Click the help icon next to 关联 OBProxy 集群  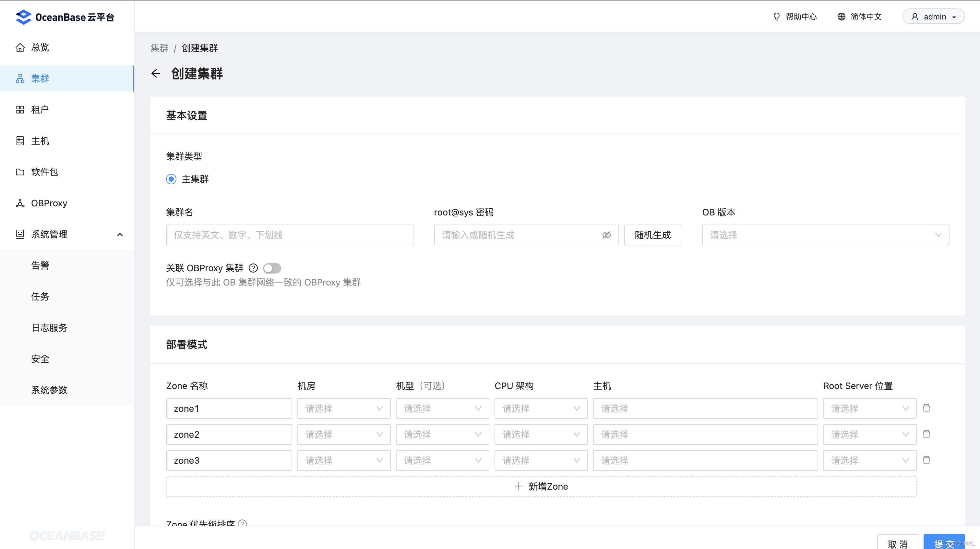click(253, 268)
